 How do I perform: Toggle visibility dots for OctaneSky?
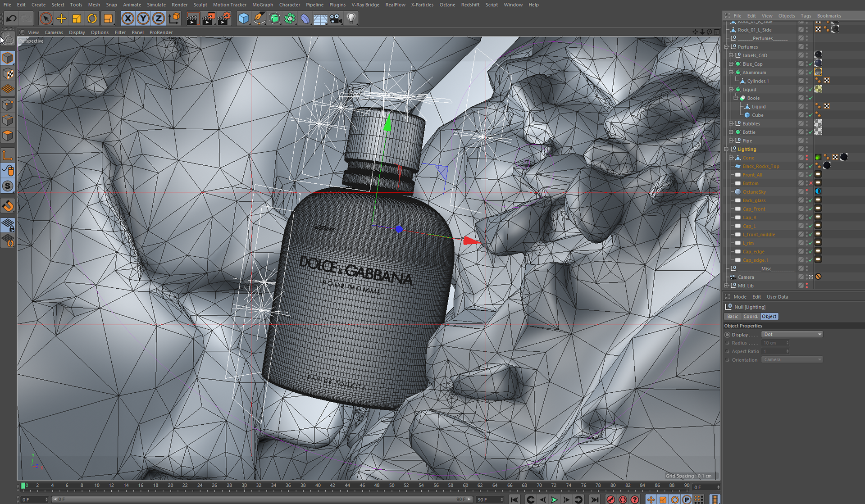[807, 192]
